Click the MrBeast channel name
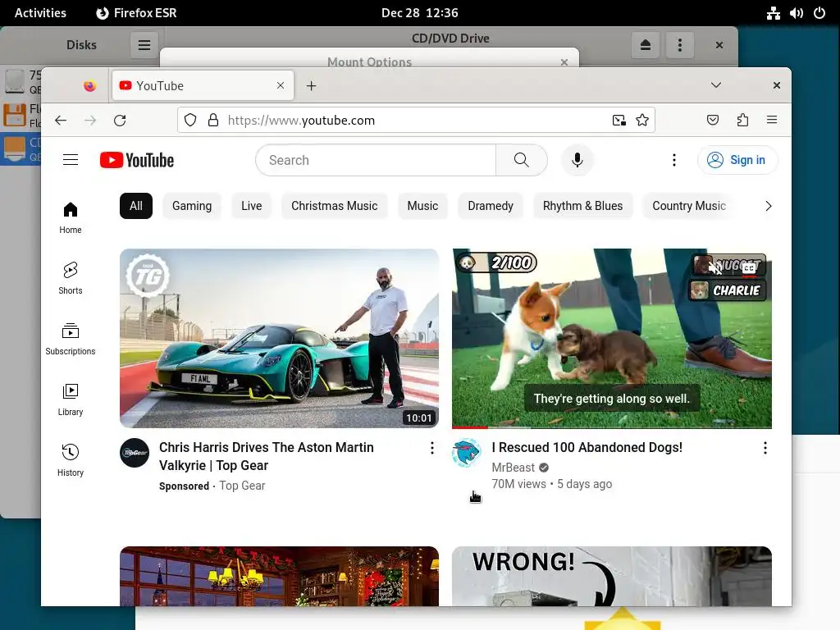 (x=514, y=468)
